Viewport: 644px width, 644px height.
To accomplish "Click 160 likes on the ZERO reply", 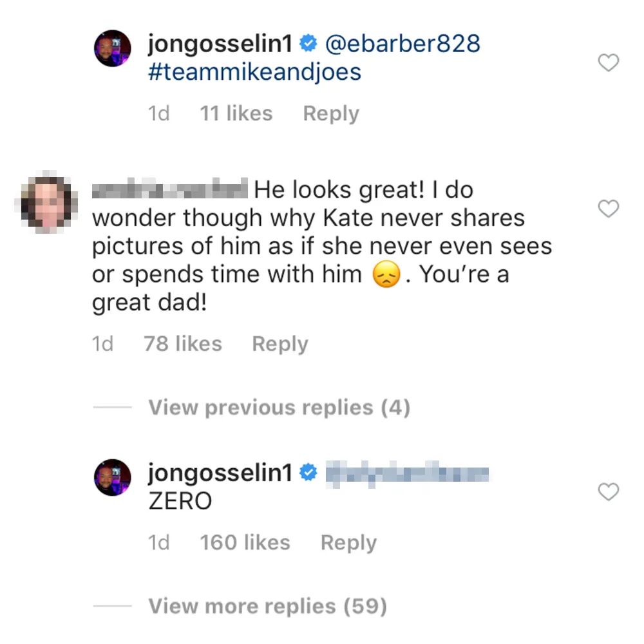I will [x=245, y=542].
